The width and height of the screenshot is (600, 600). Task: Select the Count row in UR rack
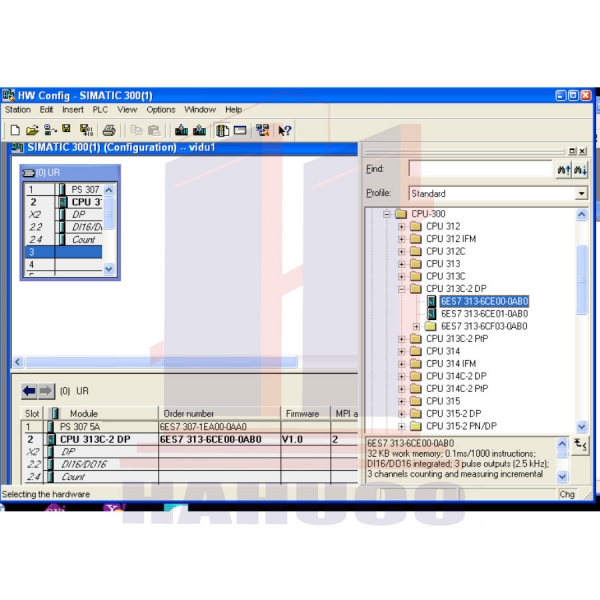pyautogui.click(x=64, y=240)
